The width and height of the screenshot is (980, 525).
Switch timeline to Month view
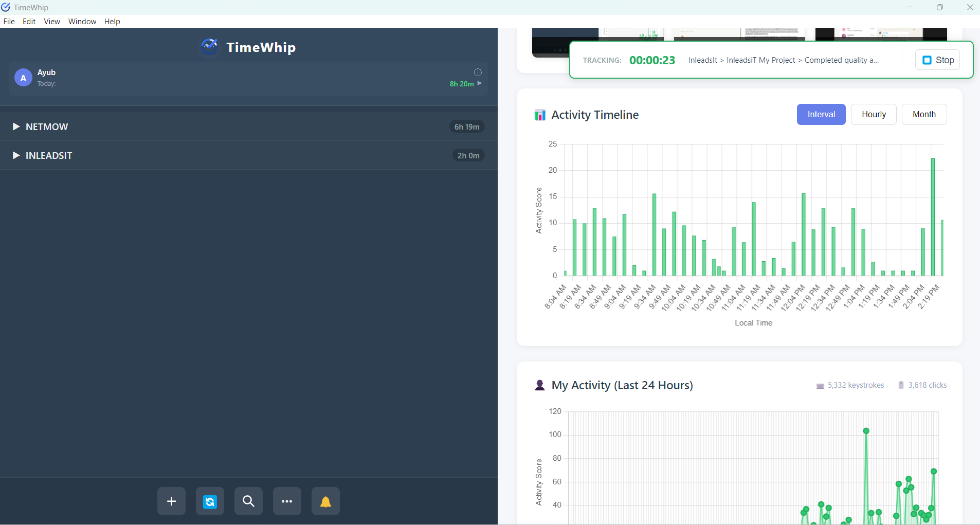click(924, 114)
